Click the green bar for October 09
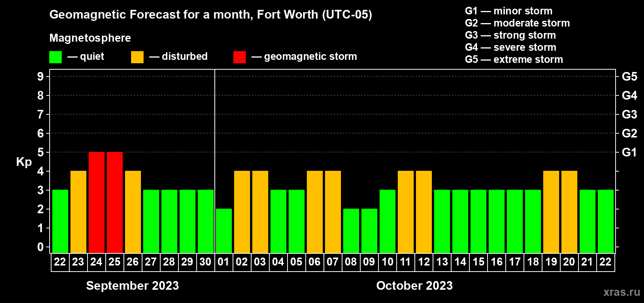Screen dimensions: 644x303 pos(369,231)
